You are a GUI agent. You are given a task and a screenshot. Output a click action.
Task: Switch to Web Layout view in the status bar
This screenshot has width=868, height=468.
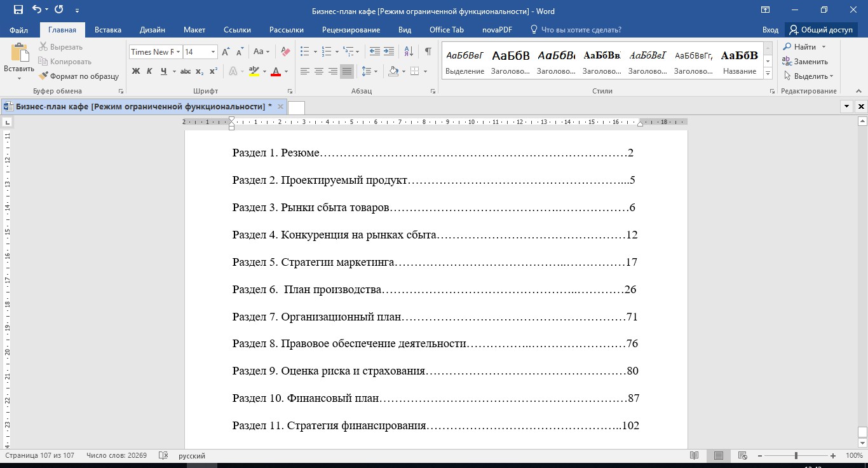742,456
